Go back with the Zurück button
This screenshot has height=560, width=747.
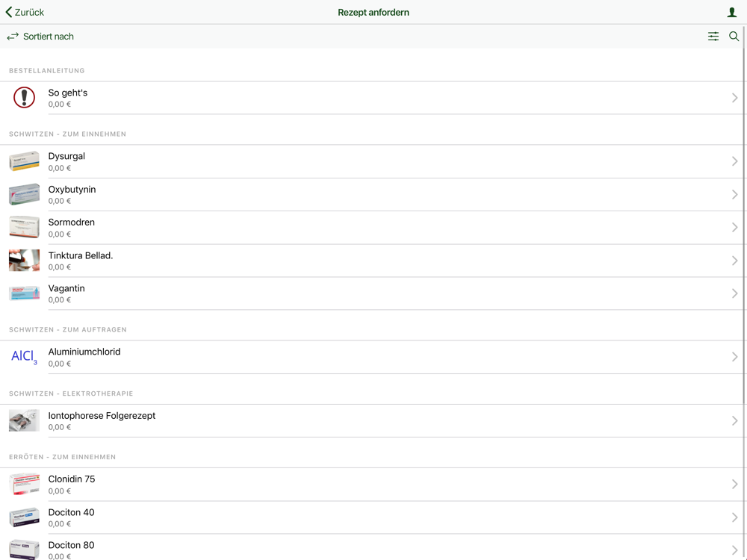coord(25,12)
